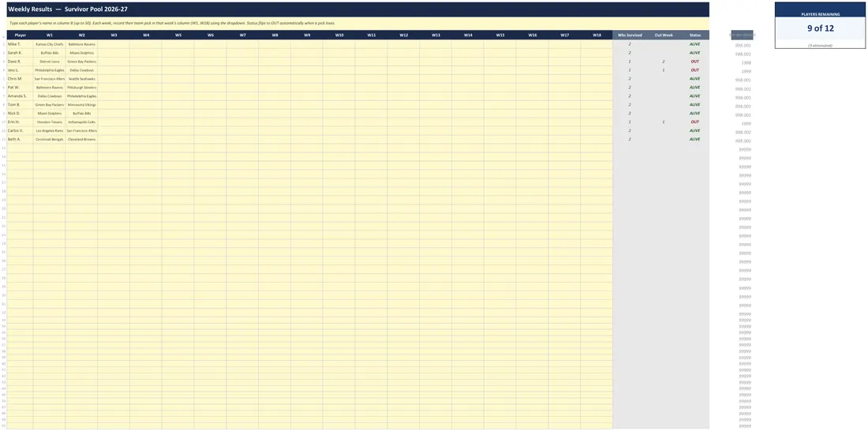
Task: Select the 'Weekly Results — Survivor Pool 2026-27' title
Action: click(x=68, y=9)
